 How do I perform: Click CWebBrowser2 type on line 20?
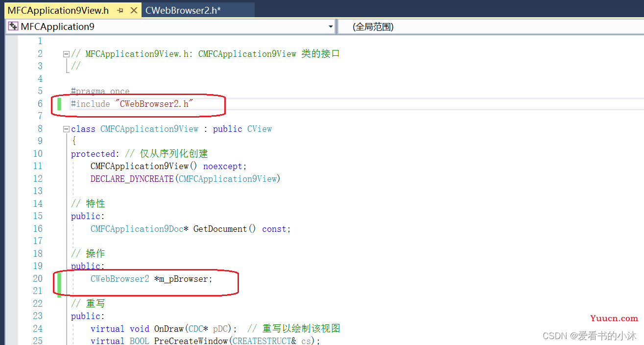(x=120, y=279)
